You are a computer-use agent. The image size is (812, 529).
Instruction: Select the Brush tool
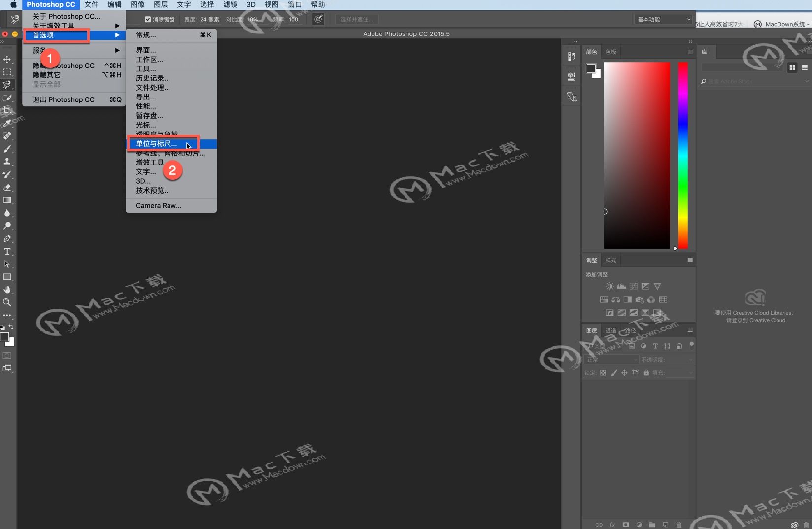tap(7, 149)
